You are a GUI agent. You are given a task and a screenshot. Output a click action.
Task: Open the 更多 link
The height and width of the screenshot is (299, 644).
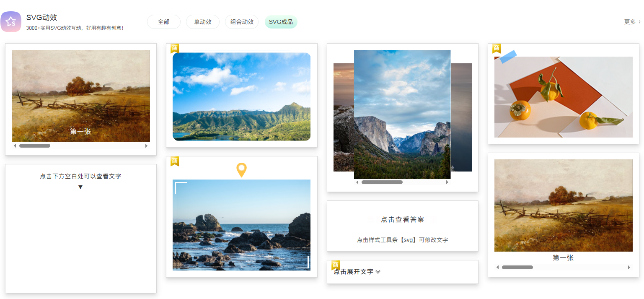pos(632,22)
